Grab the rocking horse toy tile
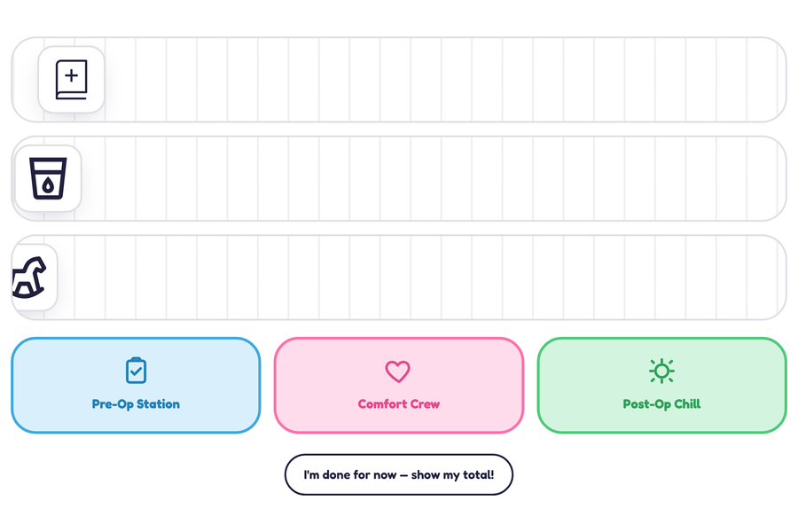 [35, 278]
